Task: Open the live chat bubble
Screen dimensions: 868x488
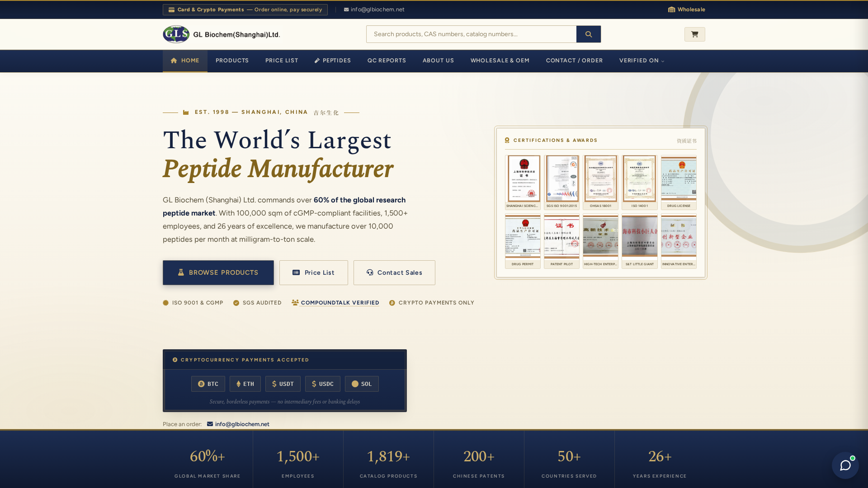Action: tap(845, 465)
